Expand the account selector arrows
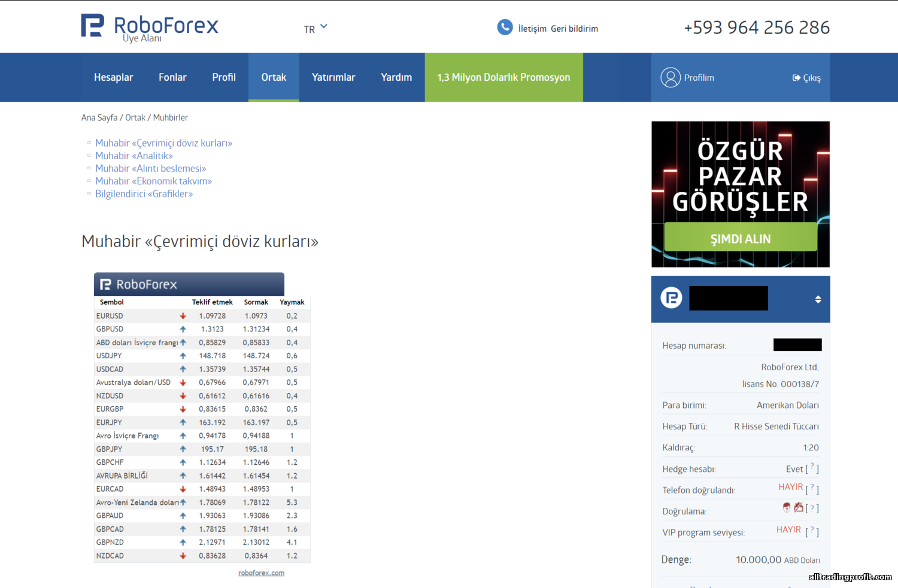Image resolution: width=898 pixels, height=588 pixels. coord(818,299)
